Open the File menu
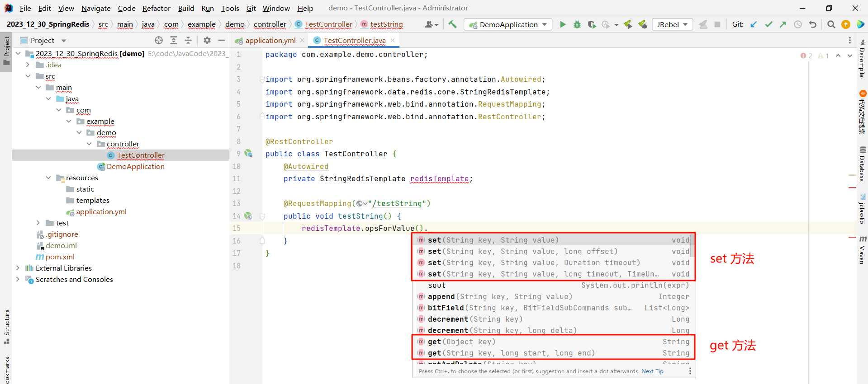 pos(26,8)
